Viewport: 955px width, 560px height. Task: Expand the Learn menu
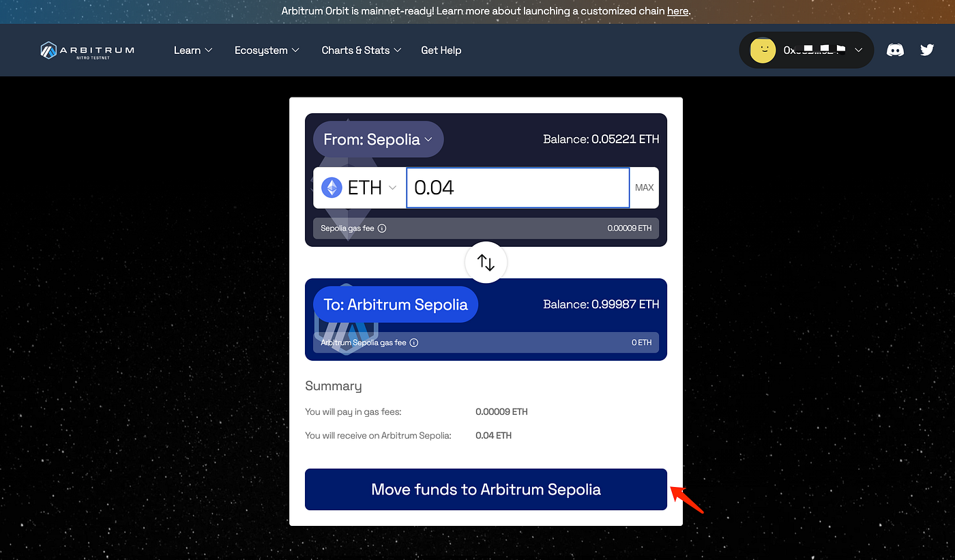(x=193, y=50)
